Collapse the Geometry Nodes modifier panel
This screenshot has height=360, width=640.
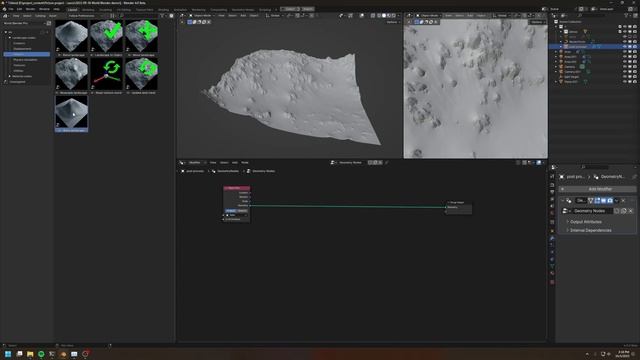pyautogui.click(x=563, y=201)
